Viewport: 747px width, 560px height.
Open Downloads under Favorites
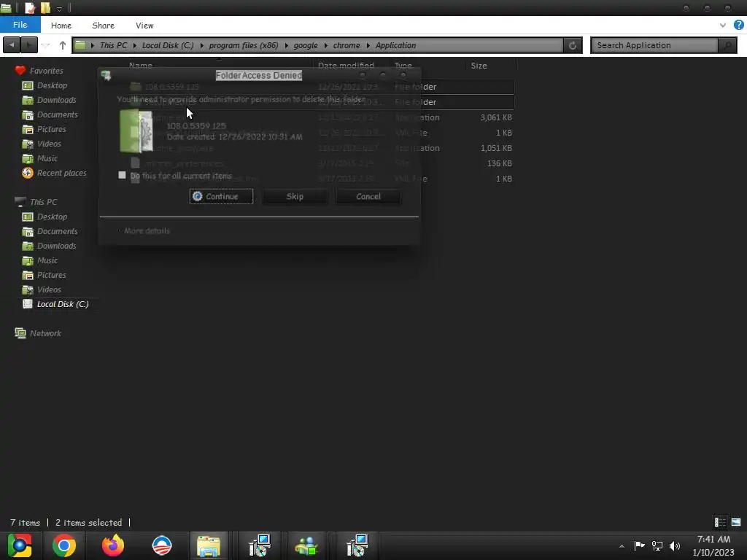50,100
